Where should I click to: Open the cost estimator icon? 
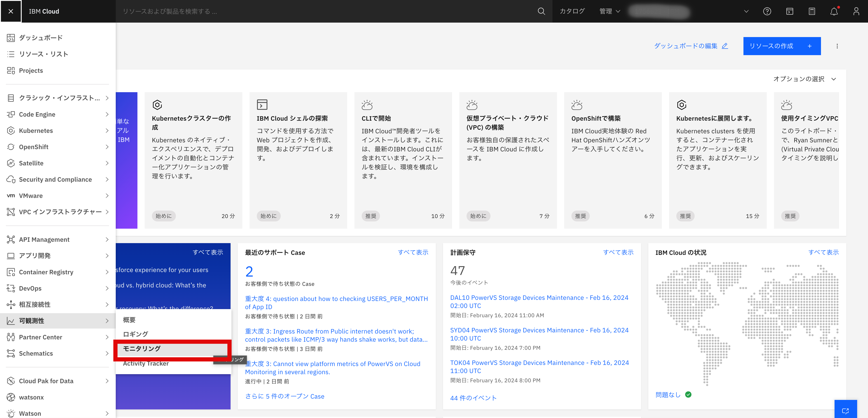coord(812,11)
